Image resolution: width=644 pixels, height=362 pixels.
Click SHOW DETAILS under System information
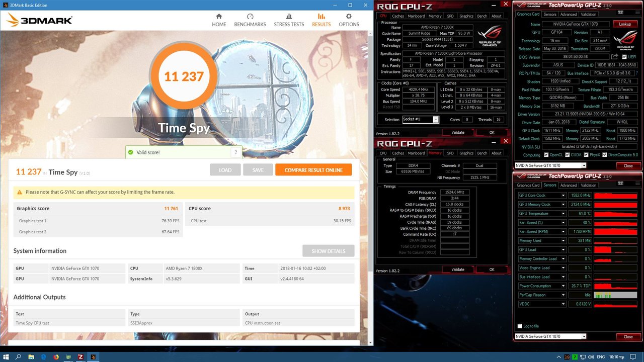pos(328,251)
